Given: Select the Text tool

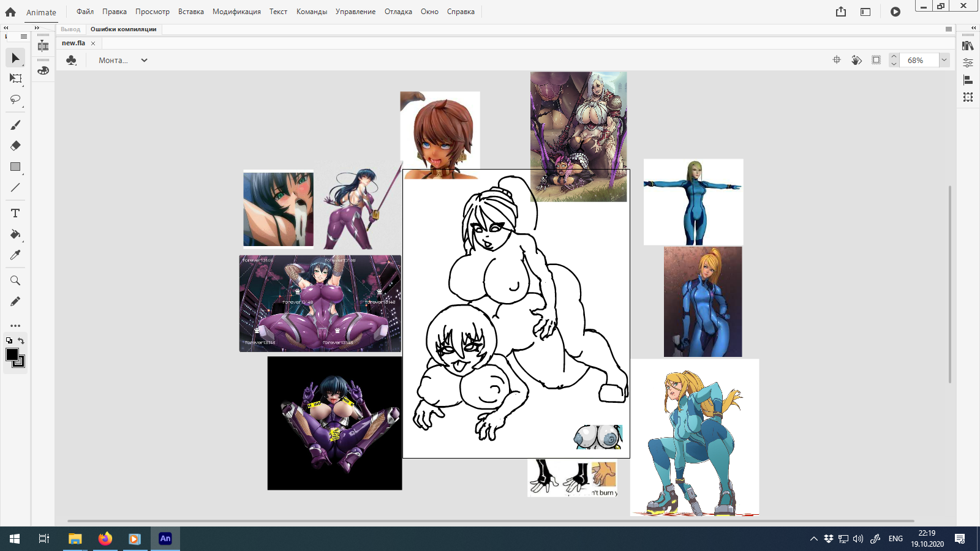Looking at the screenshot, I should [15, 213].
